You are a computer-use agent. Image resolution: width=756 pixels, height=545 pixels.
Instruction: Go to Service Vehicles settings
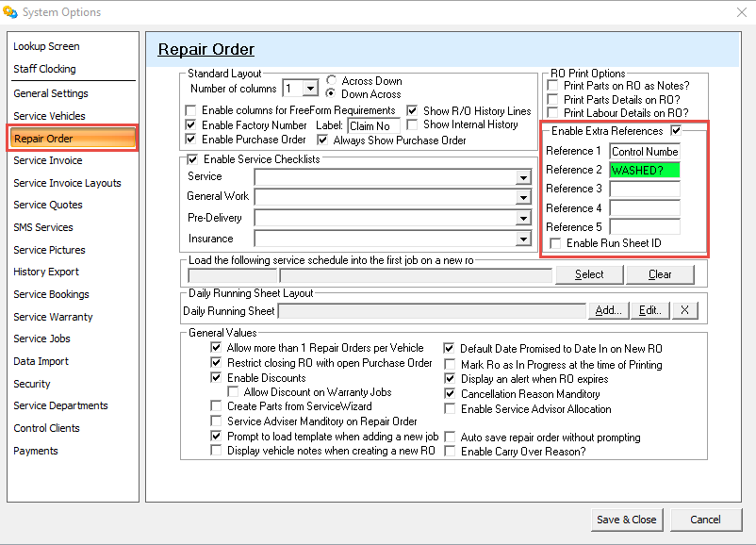[49, 116]
